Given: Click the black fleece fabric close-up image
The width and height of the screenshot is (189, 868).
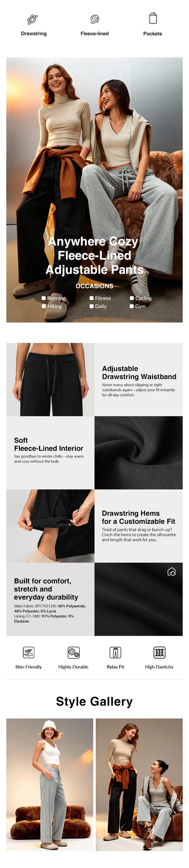Looking at the screenshot, I should (x=139, y=453).
